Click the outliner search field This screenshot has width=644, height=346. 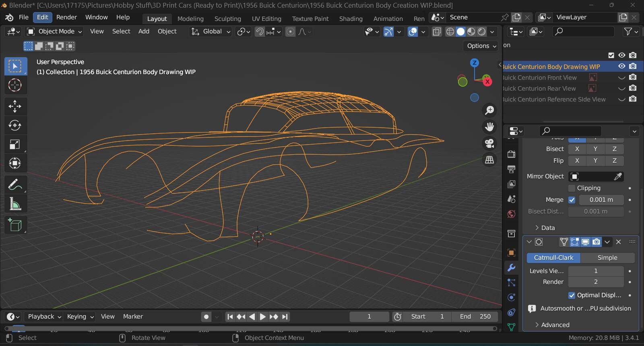(x=583, y=31)
